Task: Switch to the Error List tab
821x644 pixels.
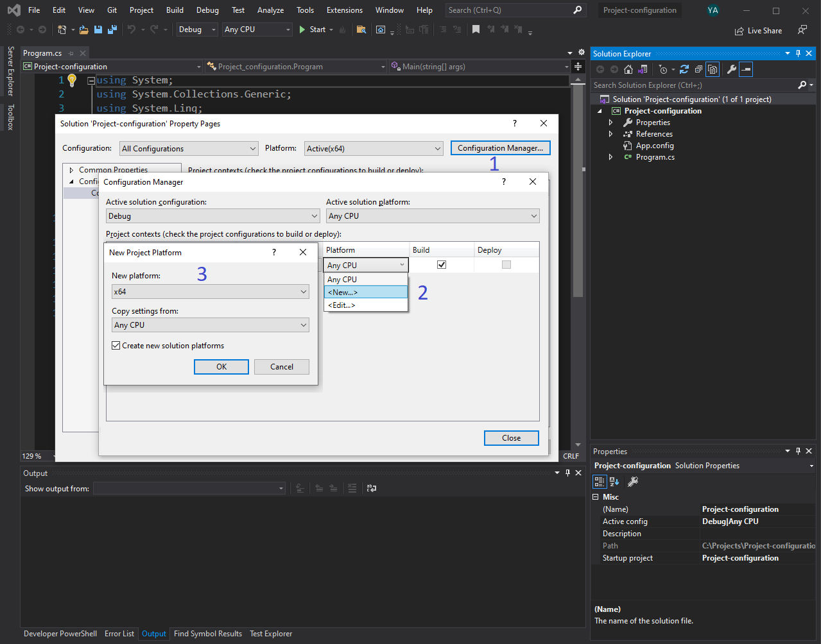Action: point(119,634)
